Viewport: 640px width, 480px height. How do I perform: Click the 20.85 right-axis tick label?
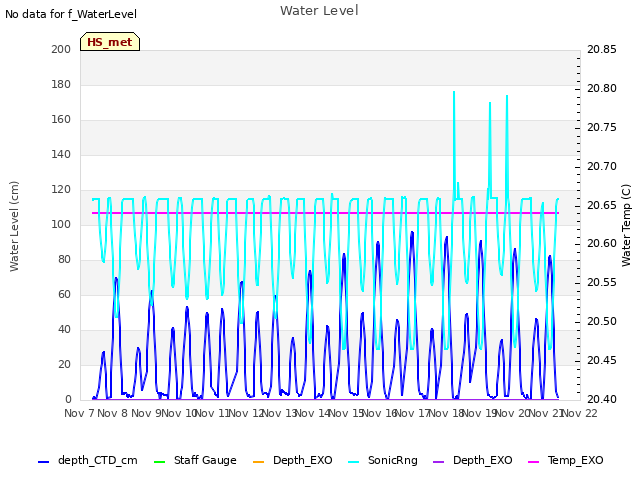pos(602,49)
